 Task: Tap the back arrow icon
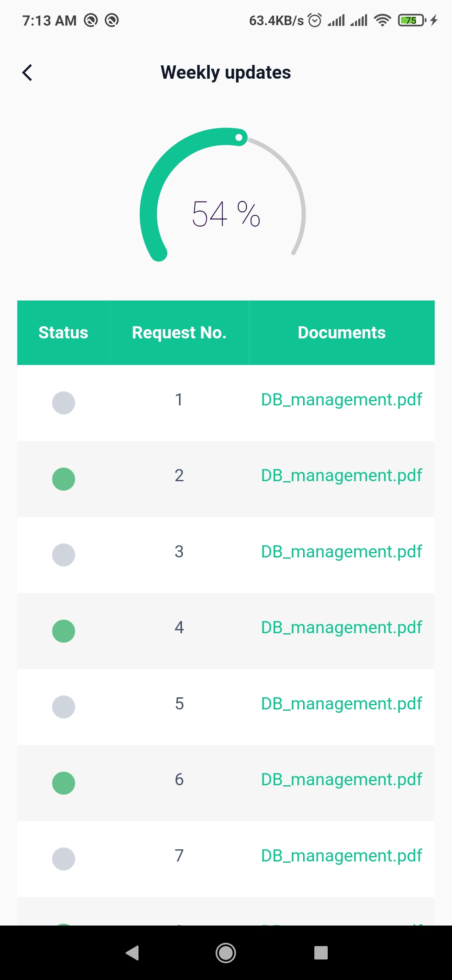[28, 72]
